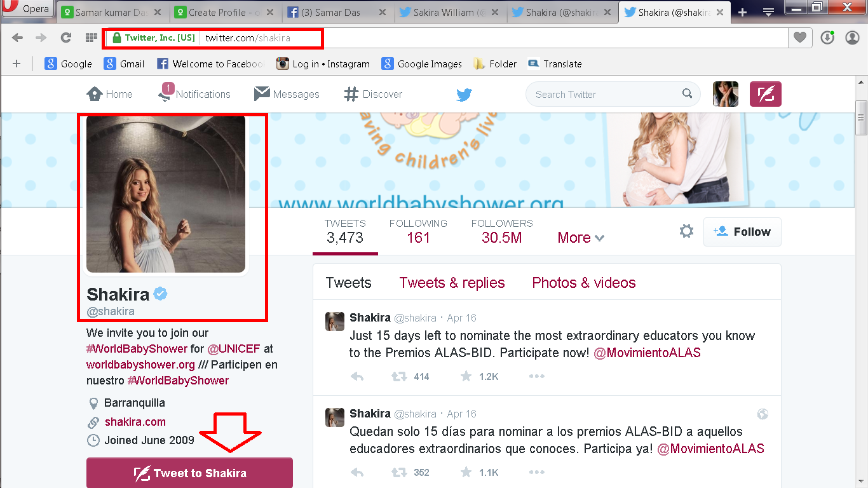The image size is (868, 488).
Task: Reply to the Premios ALAS-BID English tweet
Action: tap(357, 376)
